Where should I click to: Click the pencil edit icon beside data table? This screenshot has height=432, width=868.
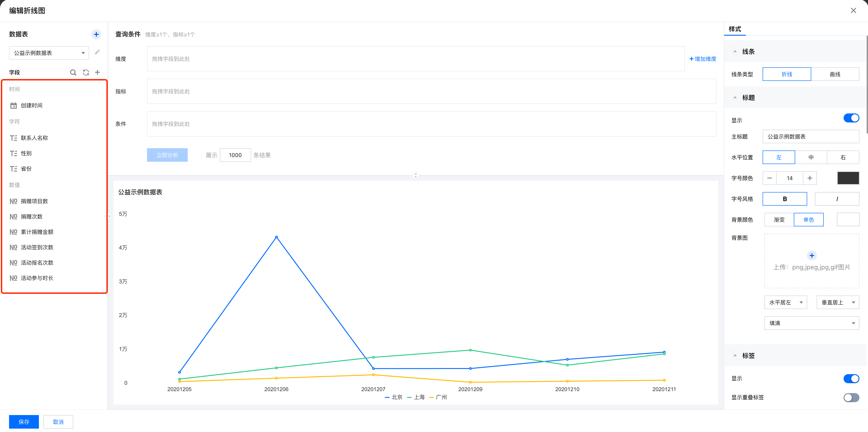point(97,52)
